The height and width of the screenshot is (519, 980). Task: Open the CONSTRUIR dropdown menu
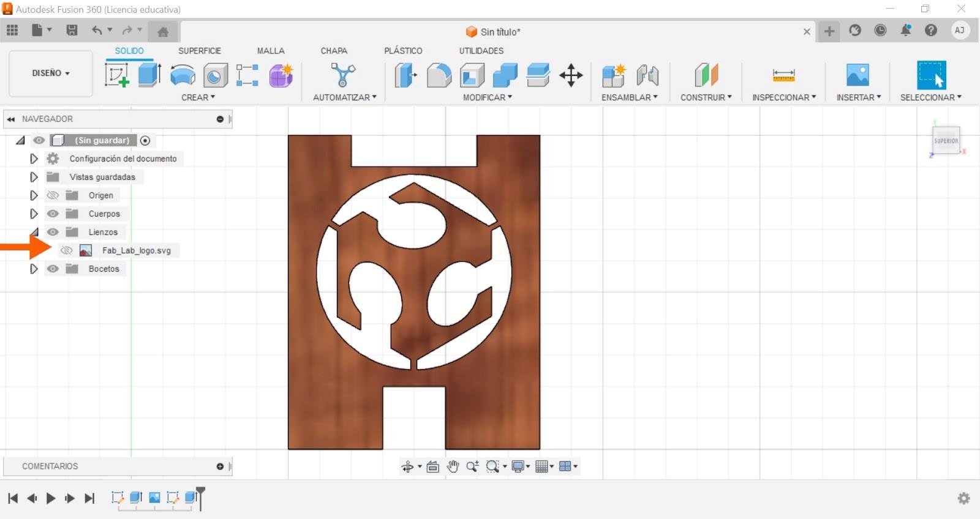[706, 97]
